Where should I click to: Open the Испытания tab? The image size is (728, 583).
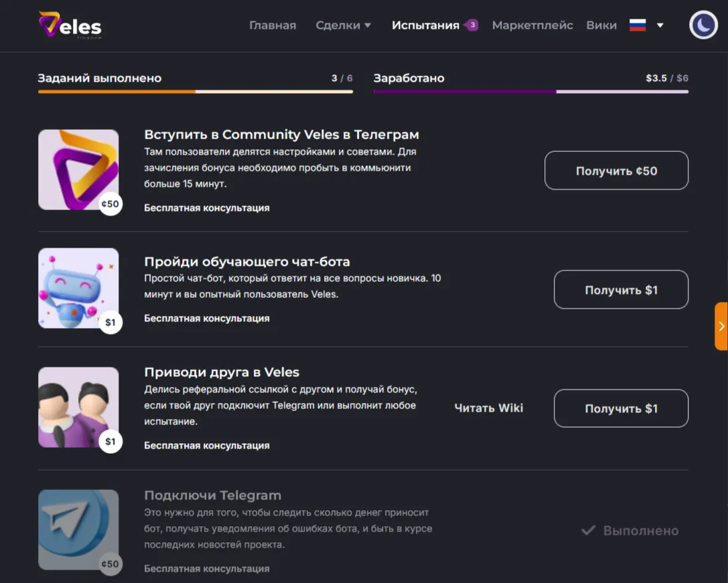tap(425, 25)
